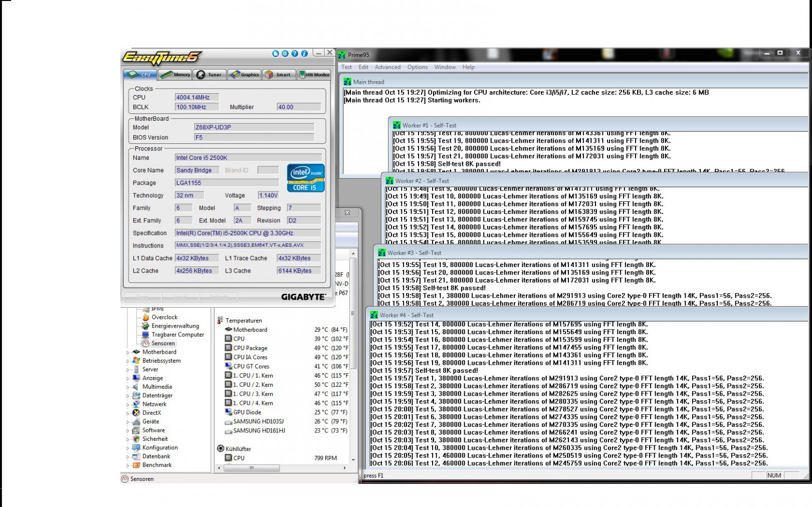Screen dimensions: 812x507
Task: Click the Multiplier value 40.00
Action: coord(299,107)
